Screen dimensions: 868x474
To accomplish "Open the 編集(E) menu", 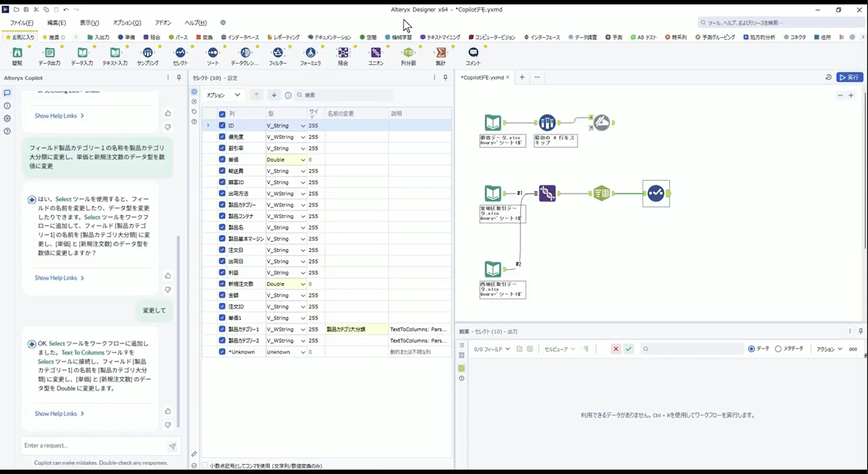I will tap(56, 23).
